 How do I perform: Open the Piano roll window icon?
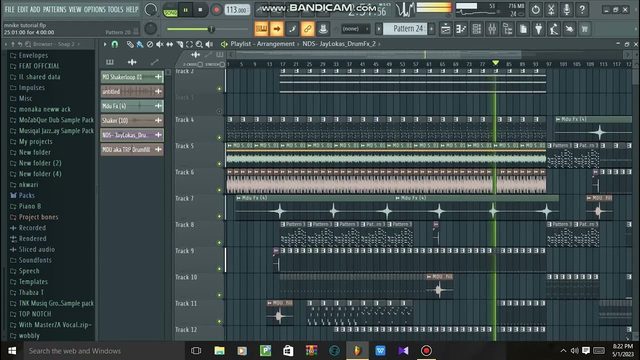coord(461,29)
